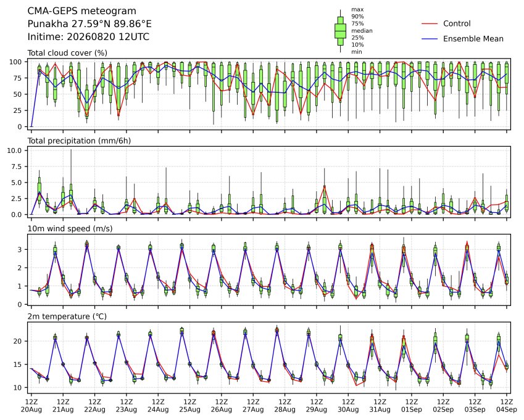The width and height of the screenshot is (524, 420).
Task: Select the Control legend label
Action: tap(457, 23)
